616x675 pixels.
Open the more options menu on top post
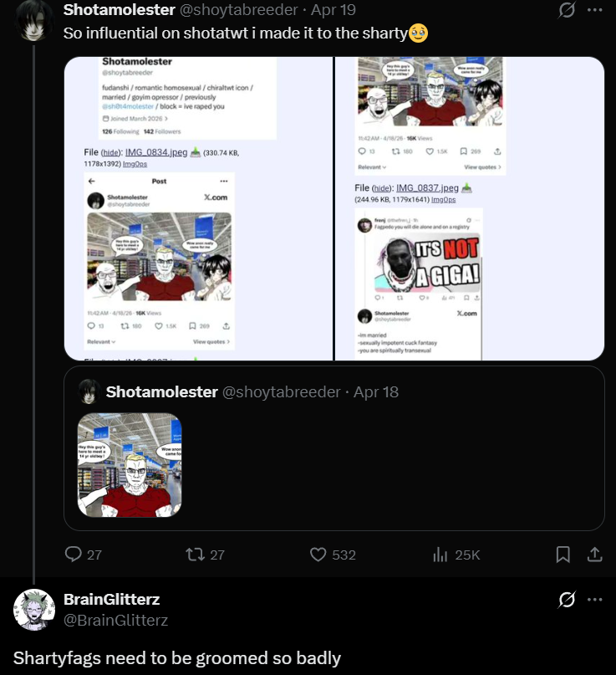(x=595, y=10)
